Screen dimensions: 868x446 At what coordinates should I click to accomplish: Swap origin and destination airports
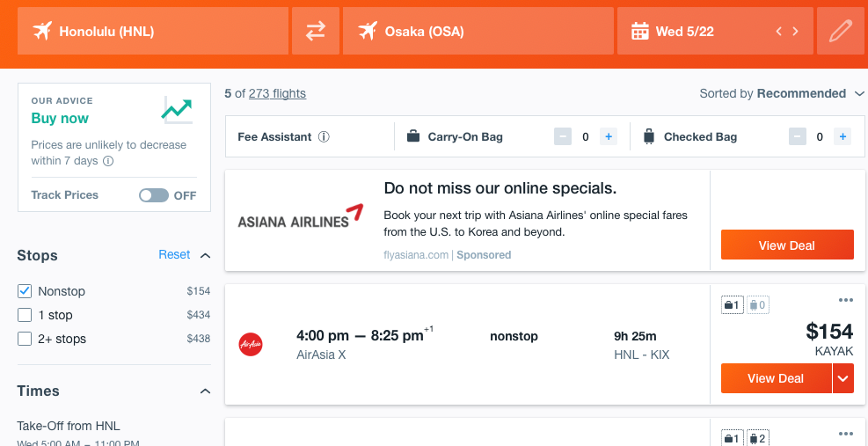(x=316, y=31)
